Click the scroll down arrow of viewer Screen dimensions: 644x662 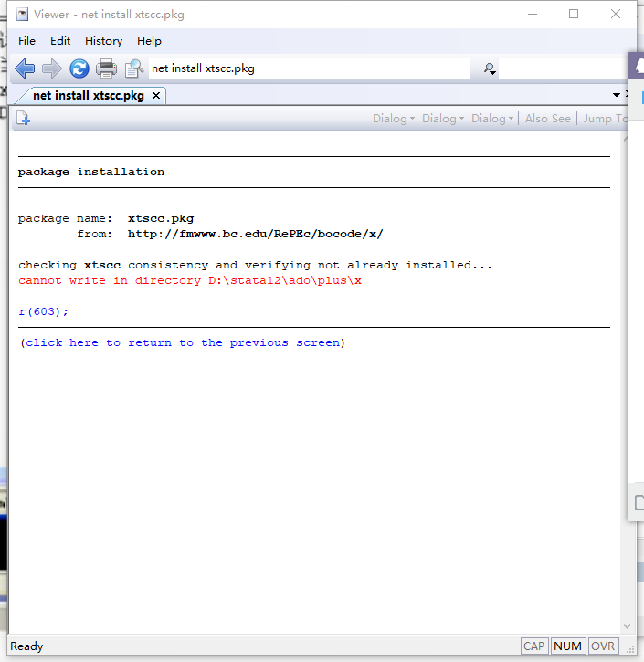click(x=627, y=626)
